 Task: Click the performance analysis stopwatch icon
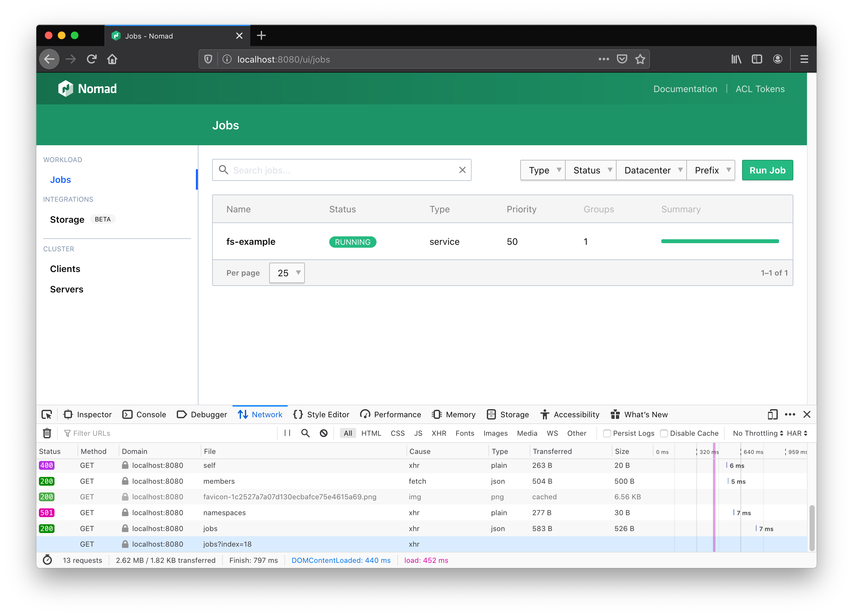(47, 560)
